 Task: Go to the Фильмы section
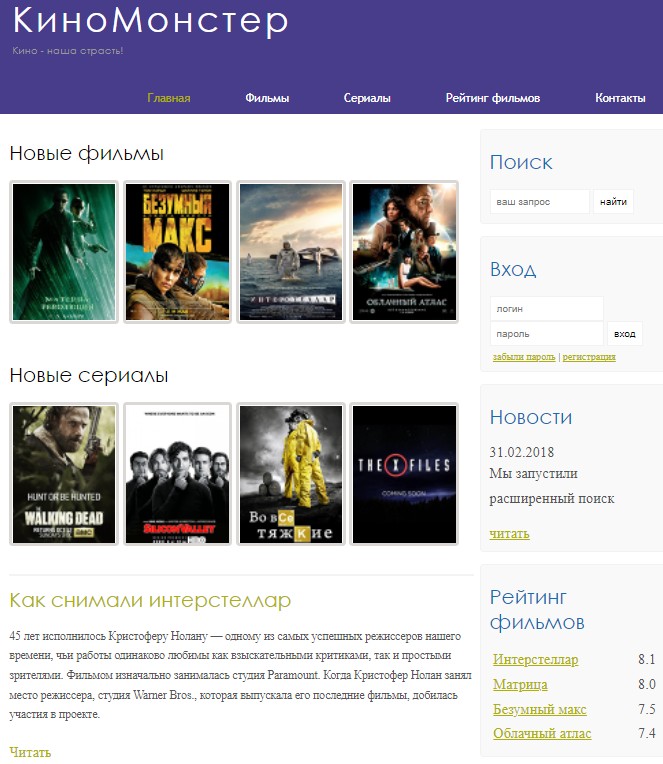click(267, 98)
